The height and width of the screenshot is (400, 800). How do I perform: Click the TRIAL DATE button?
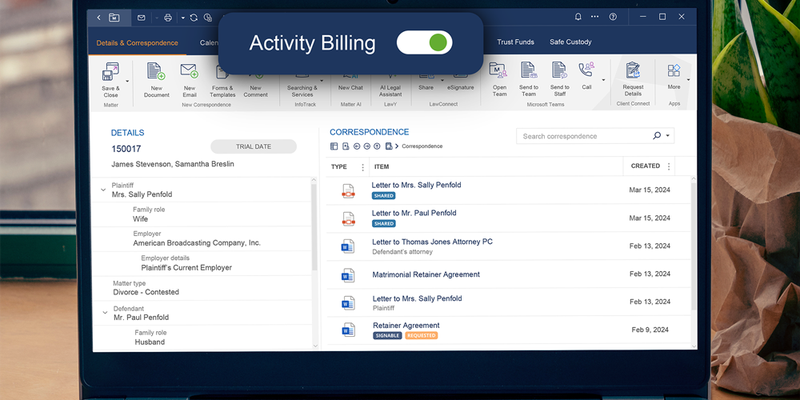tap(254, 146)
